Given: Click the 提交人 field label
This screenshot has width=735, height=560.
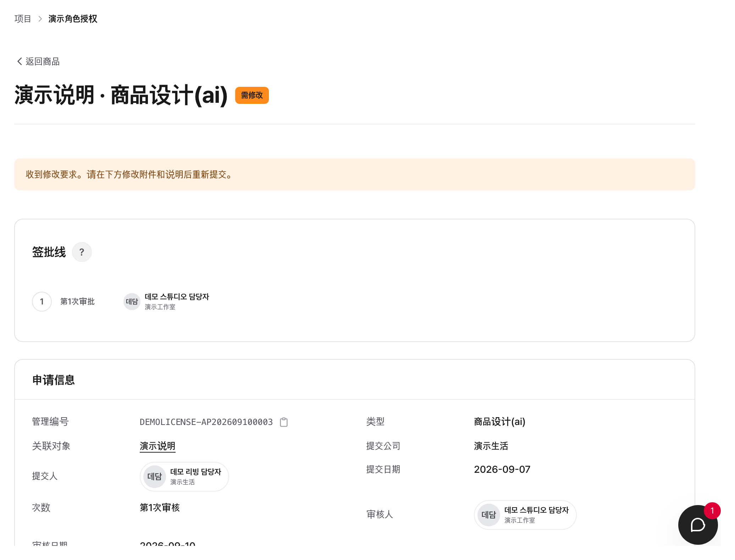Looking at the screenshot, I should pyautogui.click(x=45, y=476).
